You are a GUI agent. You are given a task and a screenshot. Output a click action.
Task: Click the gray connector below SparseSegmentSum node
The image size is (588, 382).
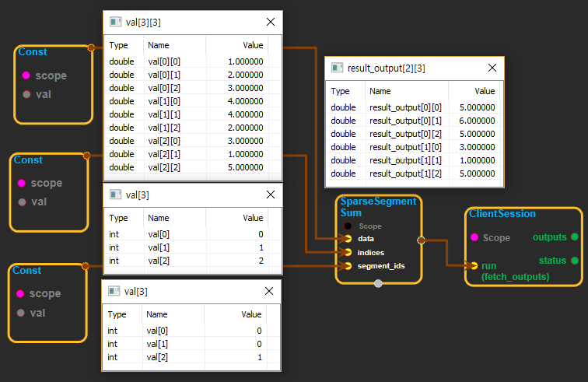(378, 283)
